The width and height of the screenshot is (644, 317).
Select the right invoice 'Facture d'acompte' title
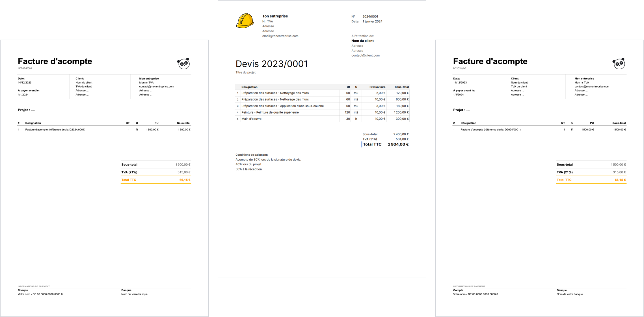click(490, 61)
